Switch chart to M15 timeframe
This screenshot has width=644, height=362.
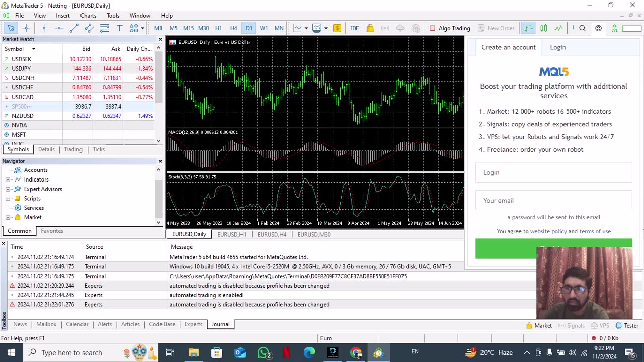pos(188,28)
